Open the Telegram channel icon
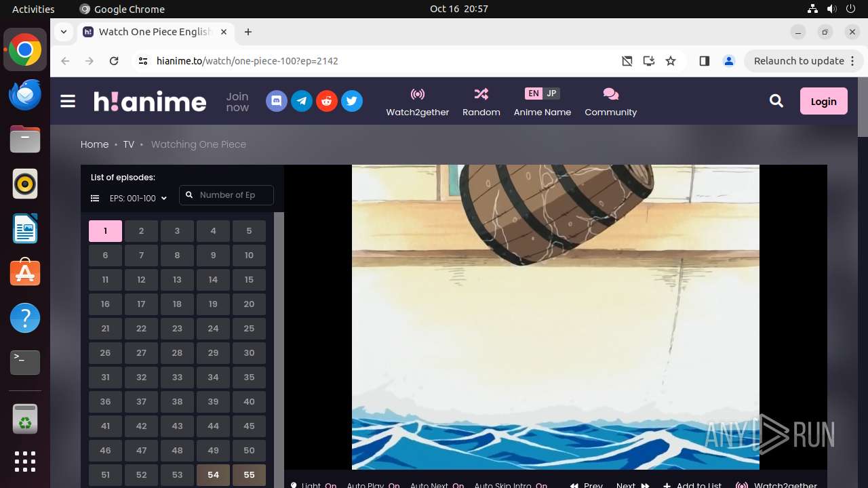 [302, 101]
